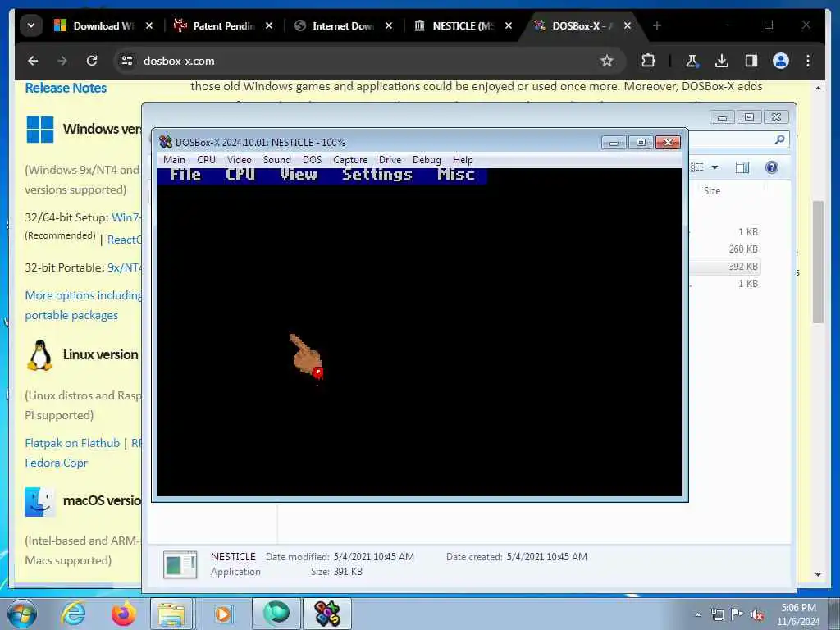Click the Win7 setup download link

[126, 217]
